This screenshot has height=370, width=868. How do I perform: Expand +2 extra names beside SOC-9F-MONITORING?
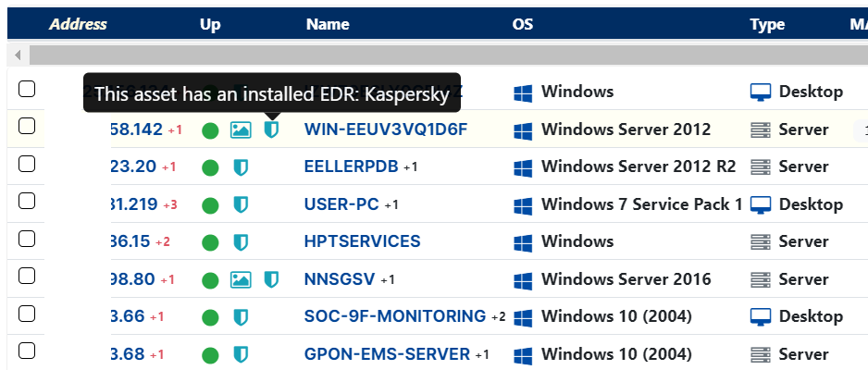point(498,317)
